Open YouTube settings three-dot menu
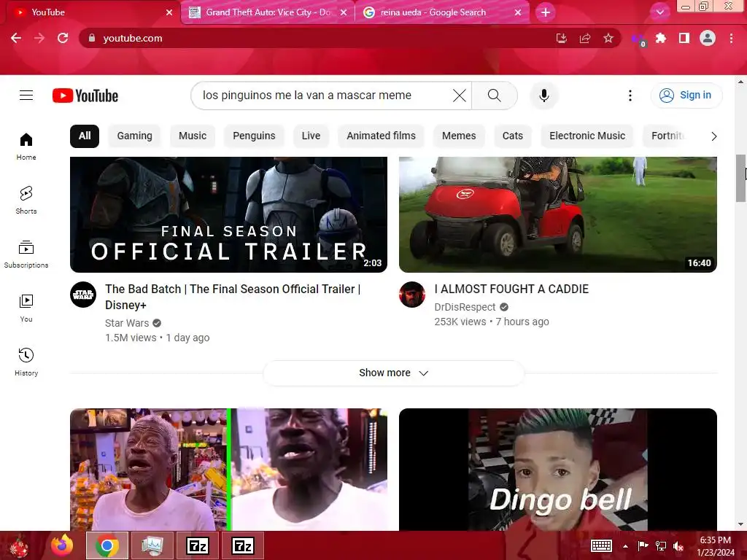 pyautogui.click(x=630, y=96)
